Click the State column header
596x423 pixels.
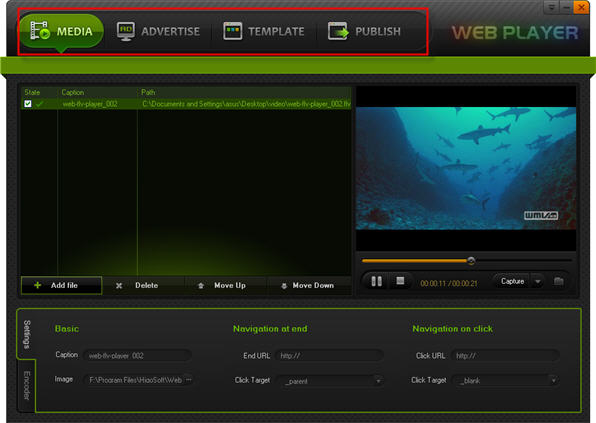pos(32,92)
